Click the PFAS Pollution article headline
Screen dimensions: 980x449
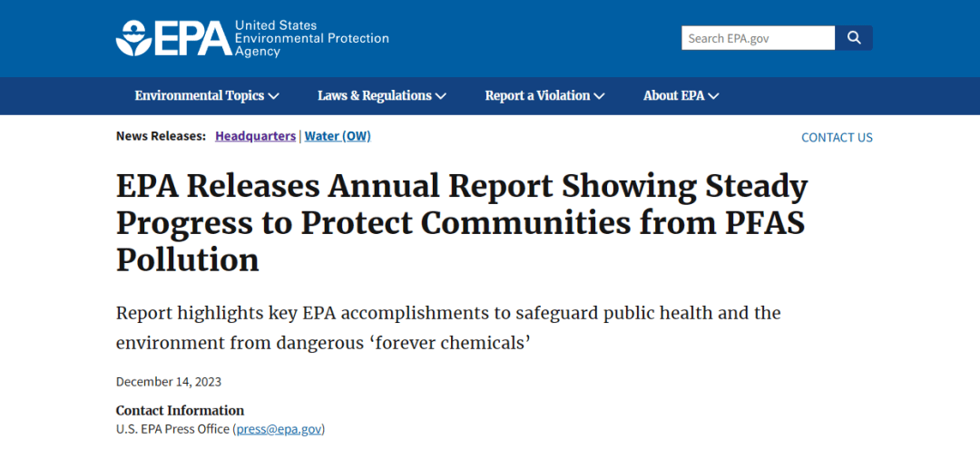[x=461, y=223]
